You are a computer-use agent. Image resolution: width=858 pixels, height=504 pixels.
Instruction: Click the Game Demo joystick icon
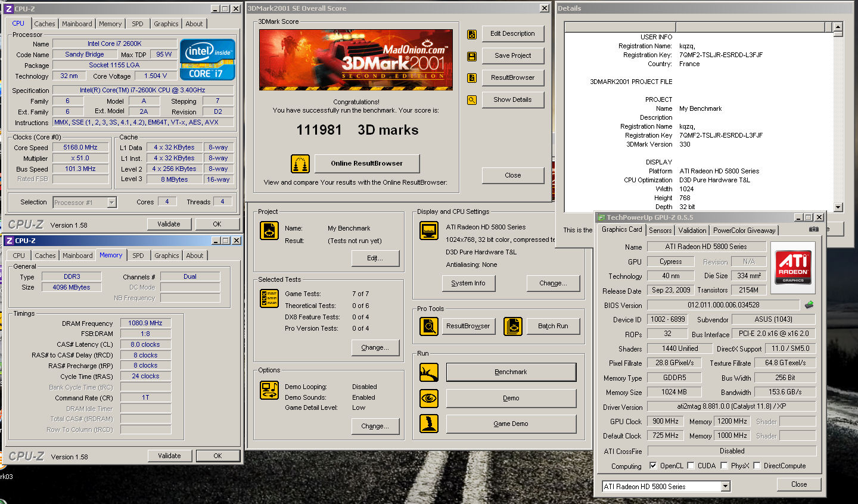[x=429, y=424]
